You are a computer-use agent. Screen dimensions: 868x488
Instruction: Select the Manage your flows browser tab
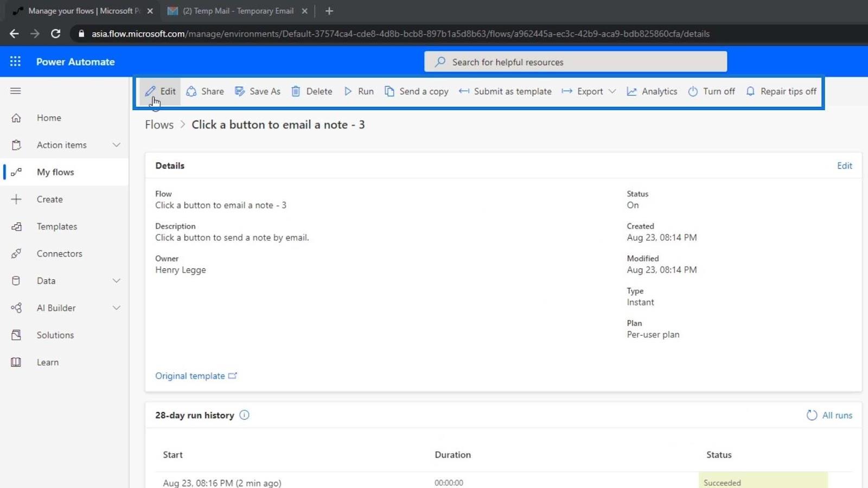[82, 11]
